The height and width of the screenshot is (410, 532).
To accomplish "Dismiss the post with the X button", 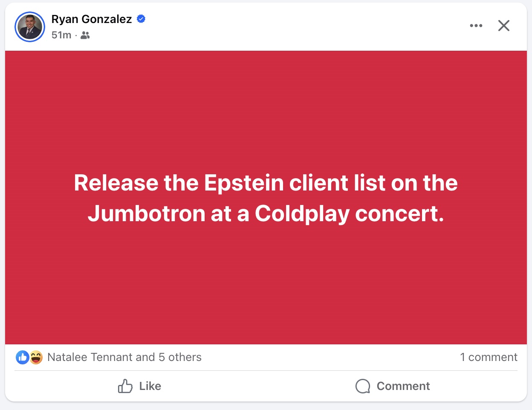I will (x=504, y=26).
